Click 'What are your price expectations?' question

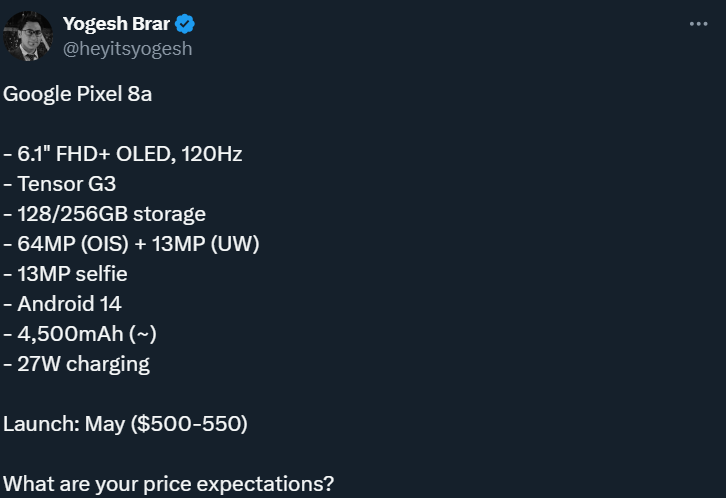169,484
